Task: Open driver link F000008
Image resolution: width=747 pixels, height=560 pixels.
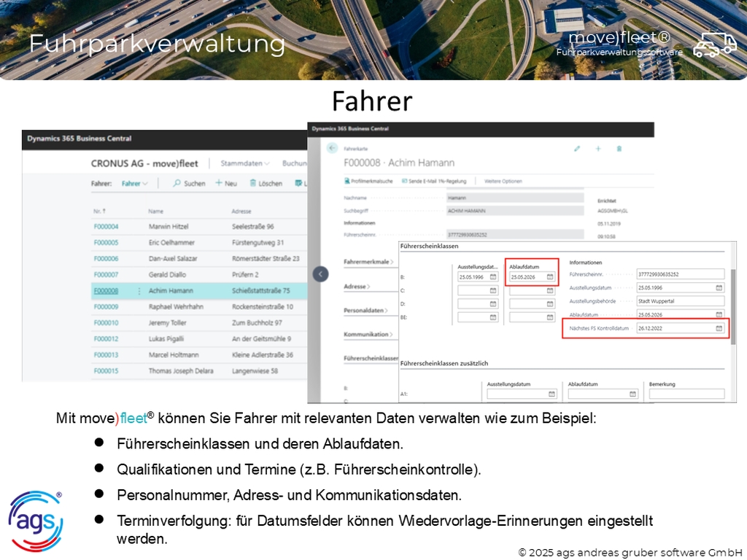Action: (106, 291)
